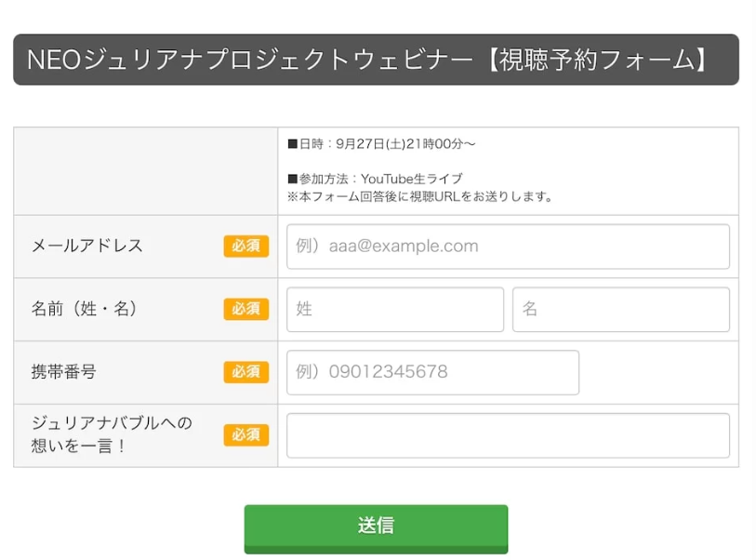Viewport: 756px width, 560px height.
Task: Select the 携帯番号 phone number input
Action: [x=432, y=372]
